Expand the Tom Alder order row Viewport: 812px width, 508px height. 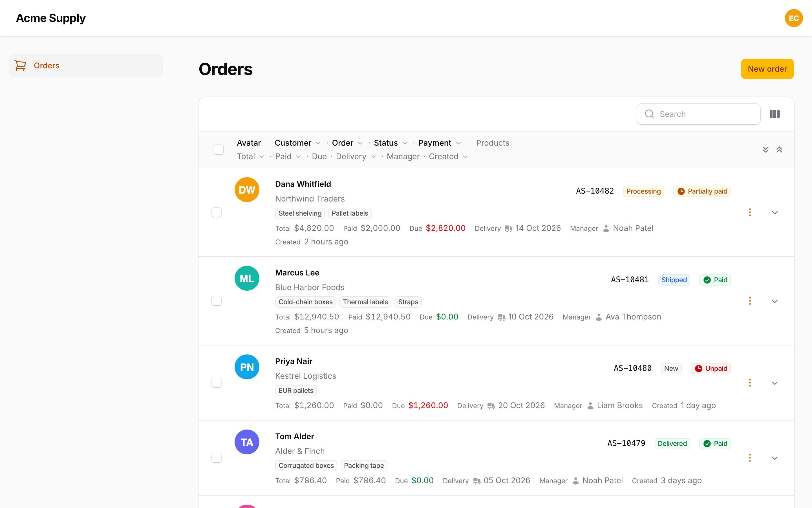click(775, 458)
